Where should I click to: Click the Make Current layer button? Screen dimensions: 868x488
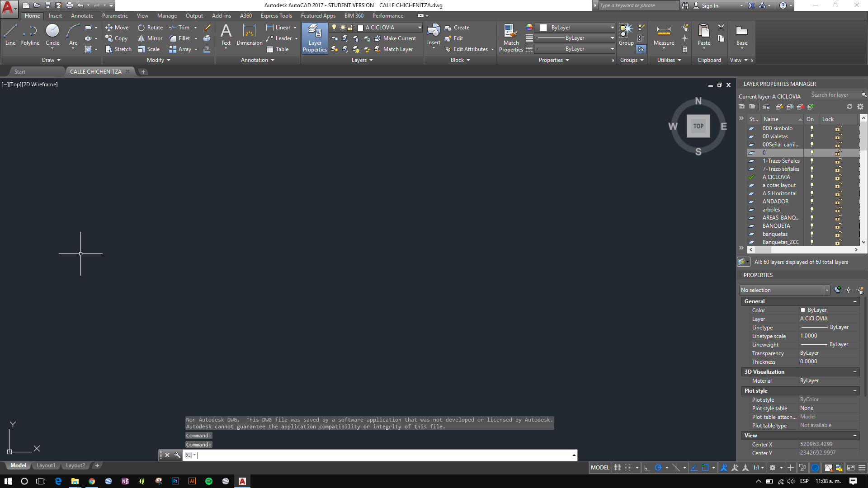(395, 38)
